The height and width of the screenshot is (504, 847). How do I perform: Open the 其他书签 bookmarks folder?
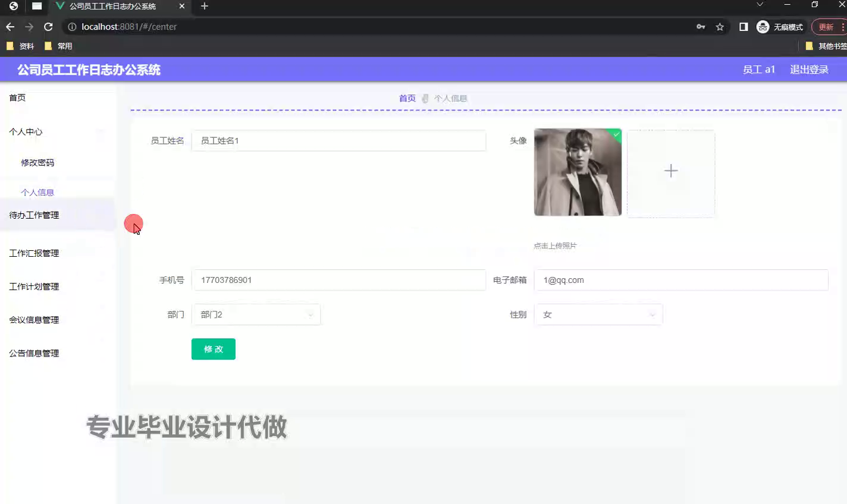point(826,46)
